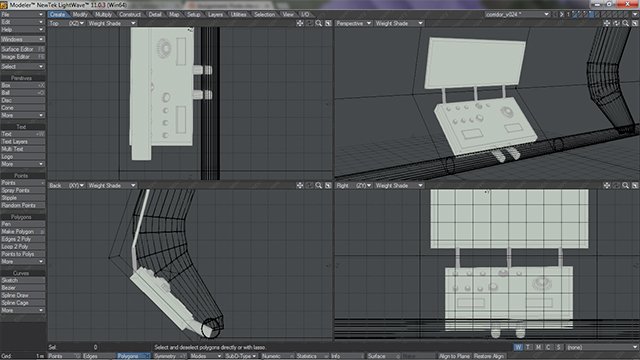
Task: Click the pan icon in the Perspective viewport
Action: [607, 23]
